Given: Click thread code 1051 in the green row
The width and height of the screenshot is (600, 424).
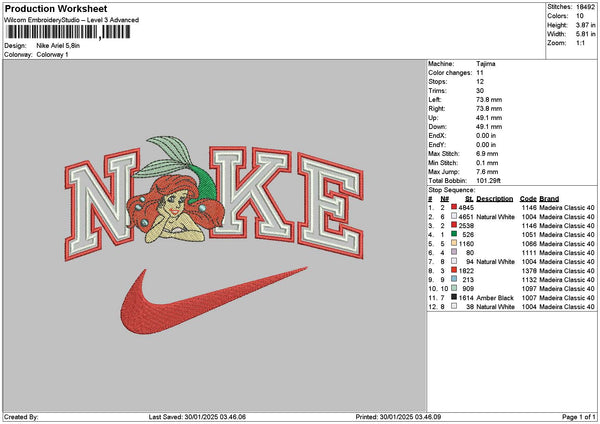Looking at the screenshot, I should click(x=528, y=235).
